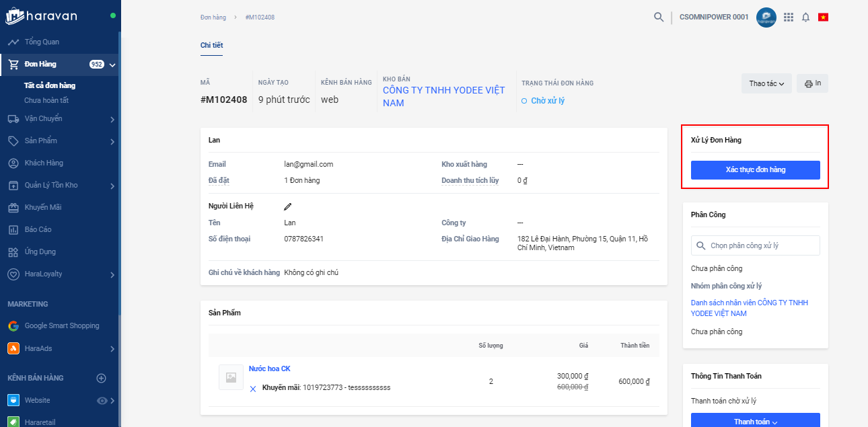Toggle Website visibility eye icon
The width and height of the screenshot is (868, 427).
point(102,400)
